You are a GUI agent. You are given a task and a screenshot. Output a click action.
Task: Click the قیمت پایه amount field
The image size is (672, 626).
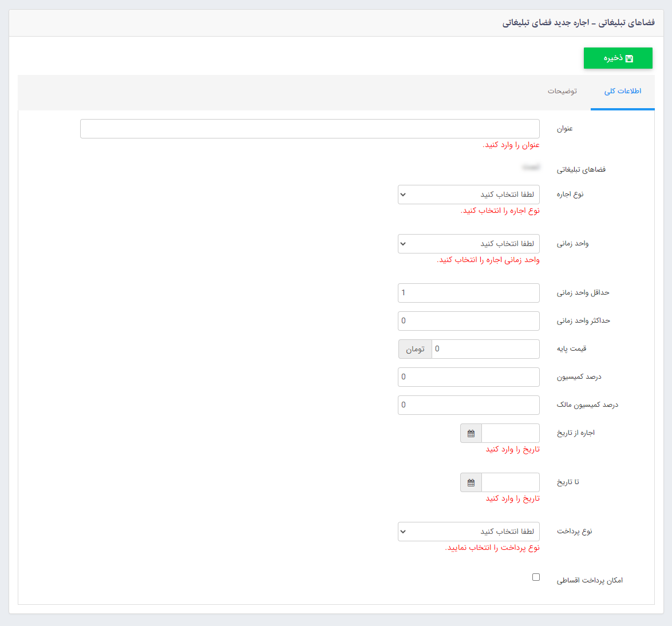(x=487, y=348)
